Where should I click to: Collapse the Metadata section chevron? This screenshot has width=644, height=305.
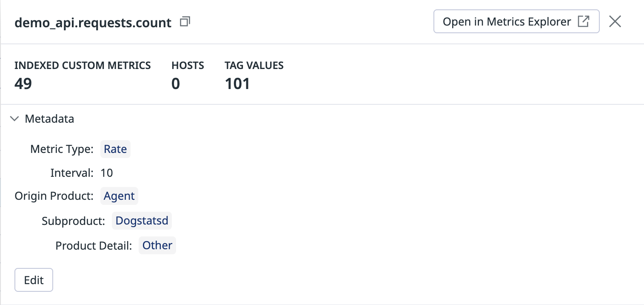pos(15,119)
